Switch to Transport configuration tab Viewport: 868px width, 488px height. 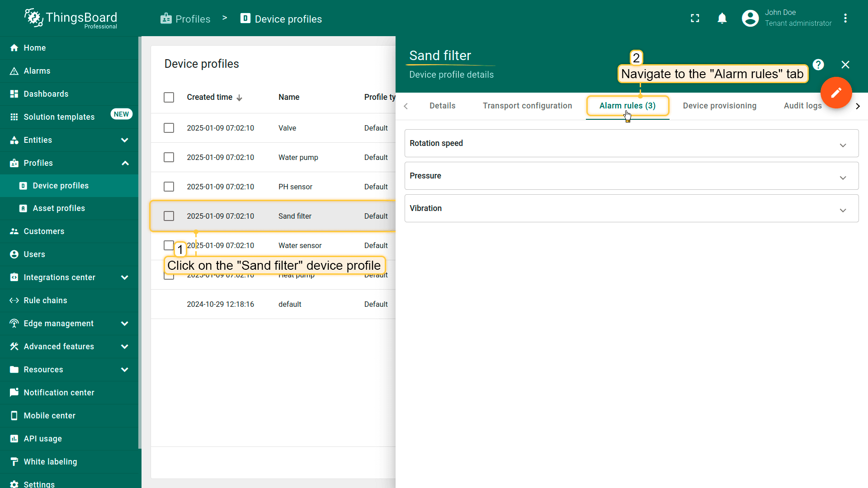point(527,106)
